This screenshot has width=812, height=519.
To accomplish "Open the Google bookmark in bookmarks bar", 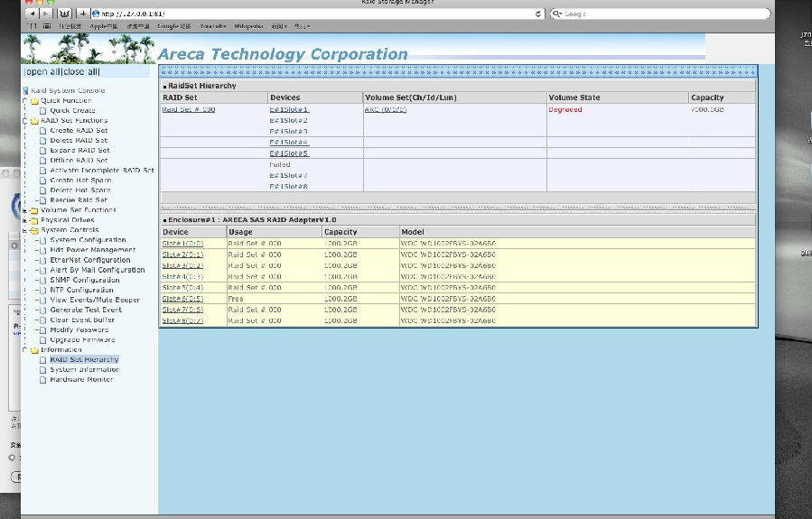I will pos(174,26).
